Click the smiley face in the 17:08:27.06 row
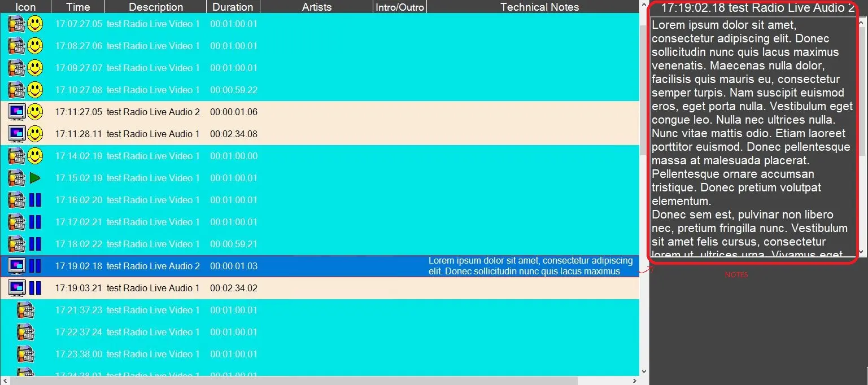This screenshot has width=868, height=385. pyautogui.click(x=35, y=46)
